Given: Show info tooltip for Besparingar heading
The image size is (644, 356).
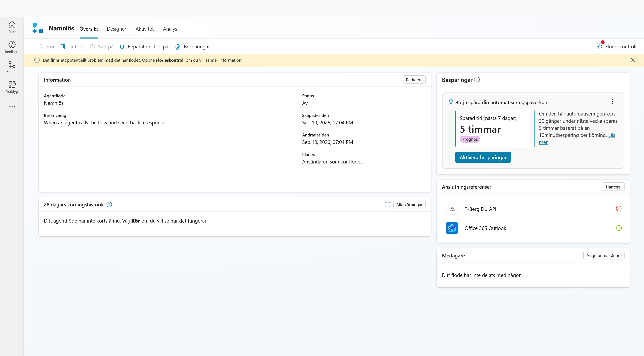Looking at the screenshot, I should click(x=477, y=80).
